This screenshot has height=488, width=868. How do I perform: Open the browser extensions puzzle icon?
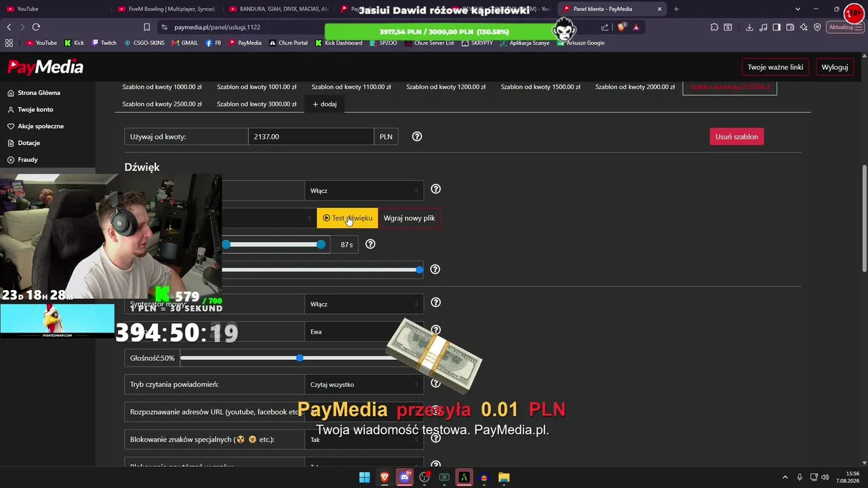714,27
